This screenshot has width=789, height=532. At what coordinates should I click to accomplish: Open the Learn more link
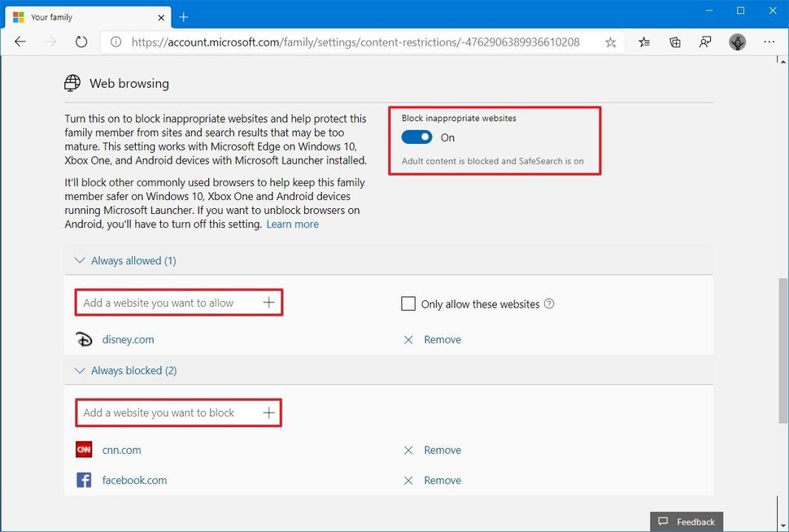point(292,224)
